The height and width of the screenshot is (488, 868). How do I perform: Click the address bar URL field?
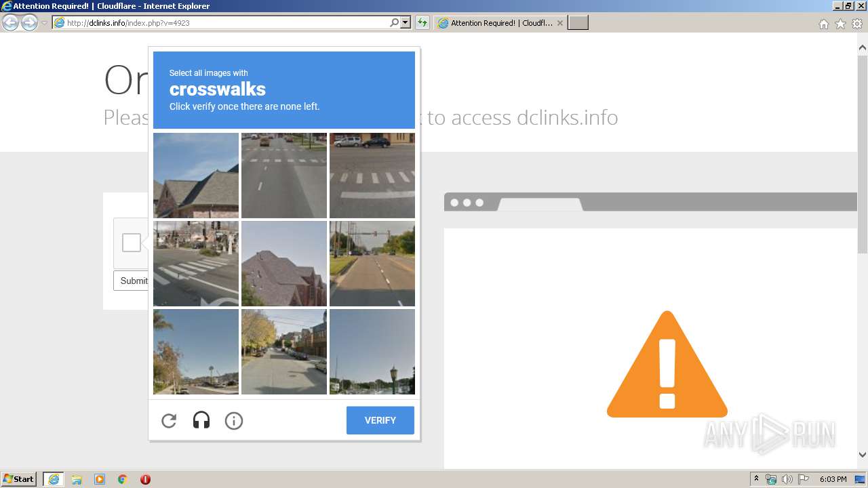pyautogui.click(x=227, y=23)
